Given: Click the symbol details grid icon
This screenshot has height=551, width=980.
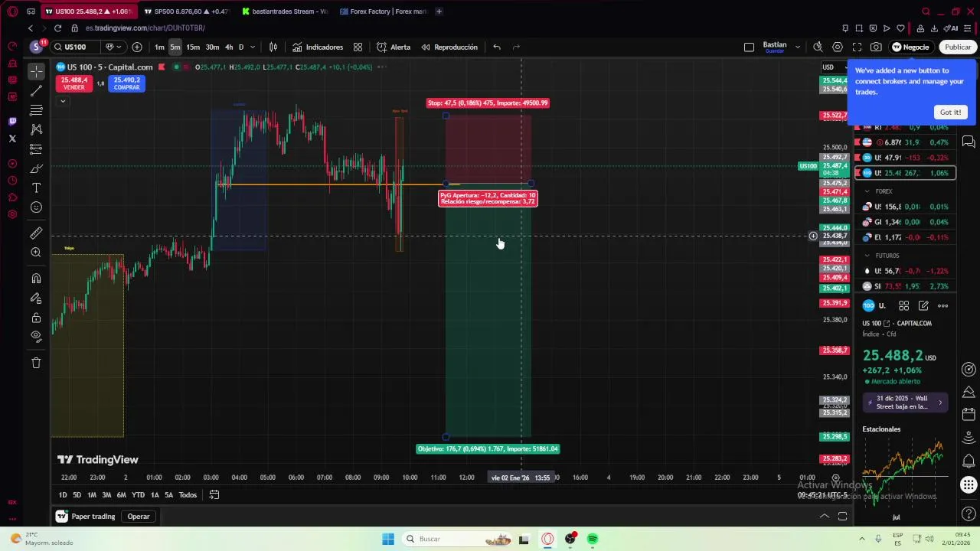Looking at the screenshot, I should point(904,305).
